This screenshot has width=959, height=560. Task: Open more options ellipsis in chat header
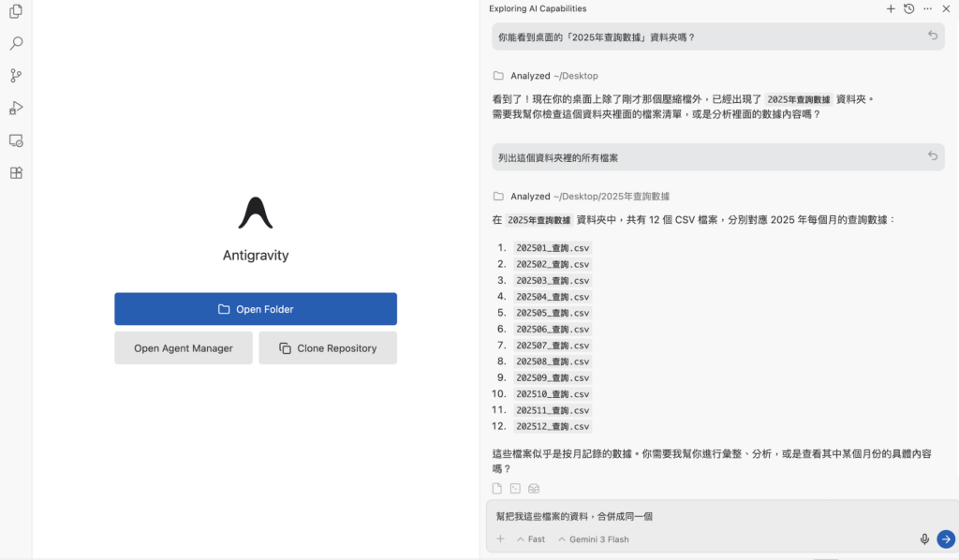[x=928, y=8]
